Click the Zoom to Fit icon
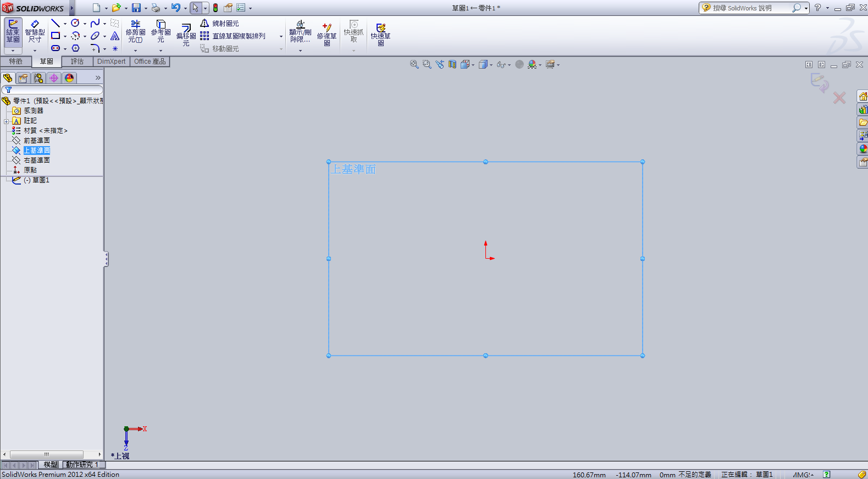Image resolution: width=868 pixels, height=479 pixels. pyautogui.click(x=414, y=65)
